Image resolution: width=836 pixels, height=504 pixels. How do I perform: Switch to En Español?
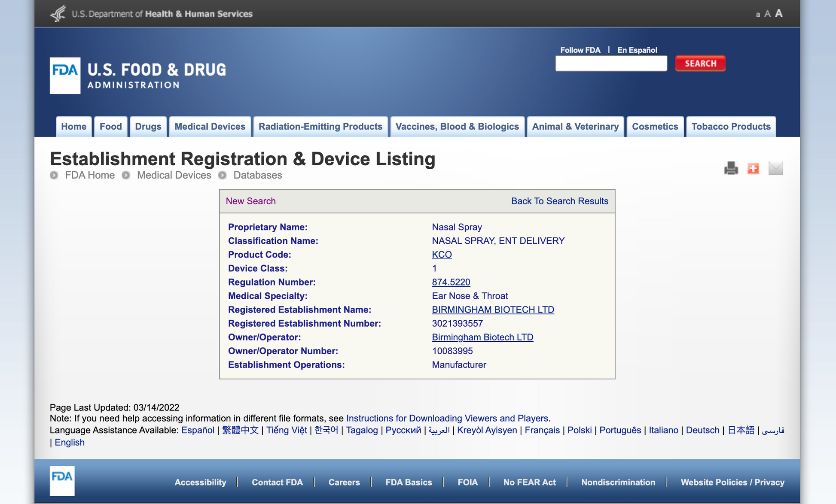[637, 50]
